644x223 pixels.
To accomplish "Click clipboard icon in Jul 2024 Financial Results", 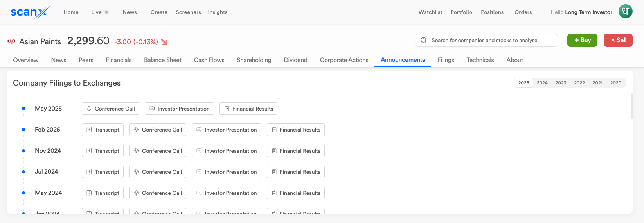I will pyautogui.click(x=274, y=172).
